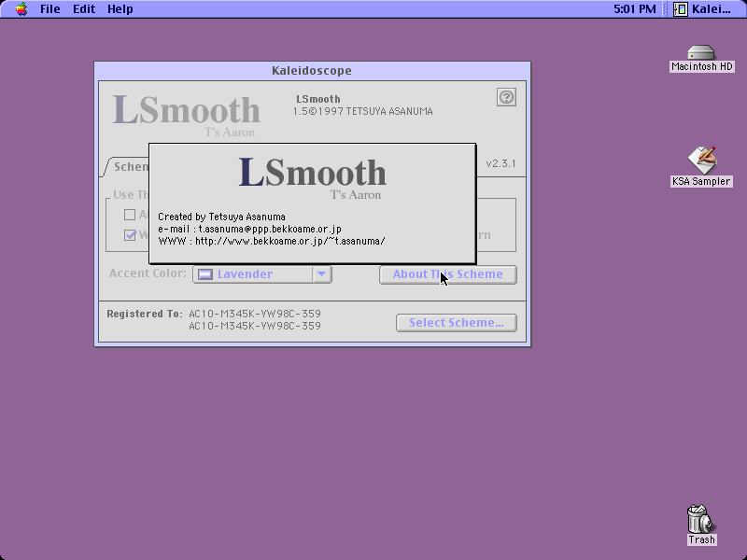Open the Edit menu
The width and height of the screenshot is (747, 560).
84,9
